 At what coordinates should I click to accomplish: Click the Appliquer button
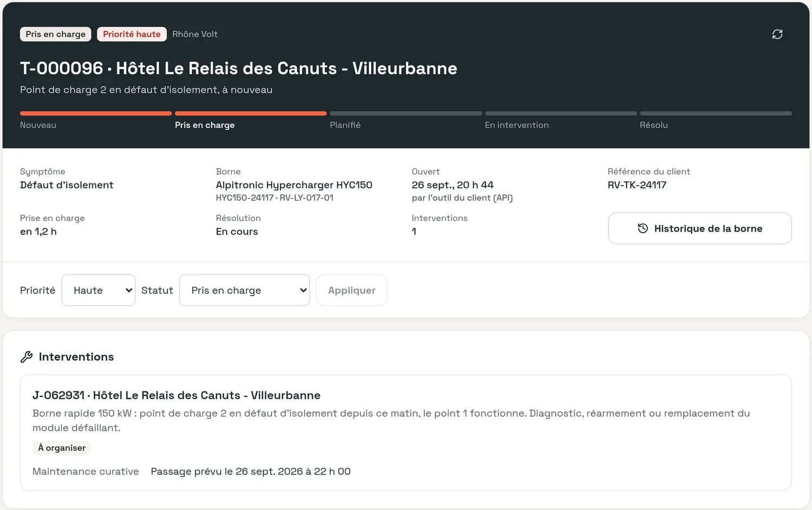352,290
